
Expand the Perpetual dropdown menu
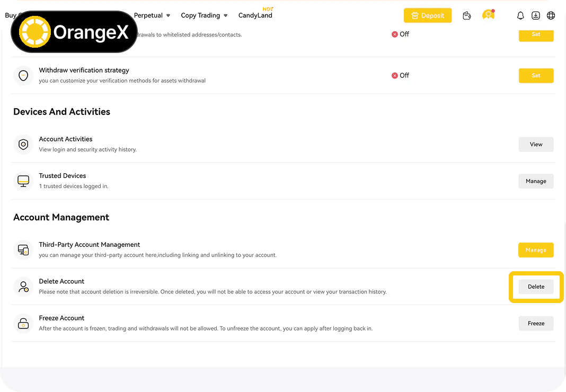[152, 15]
